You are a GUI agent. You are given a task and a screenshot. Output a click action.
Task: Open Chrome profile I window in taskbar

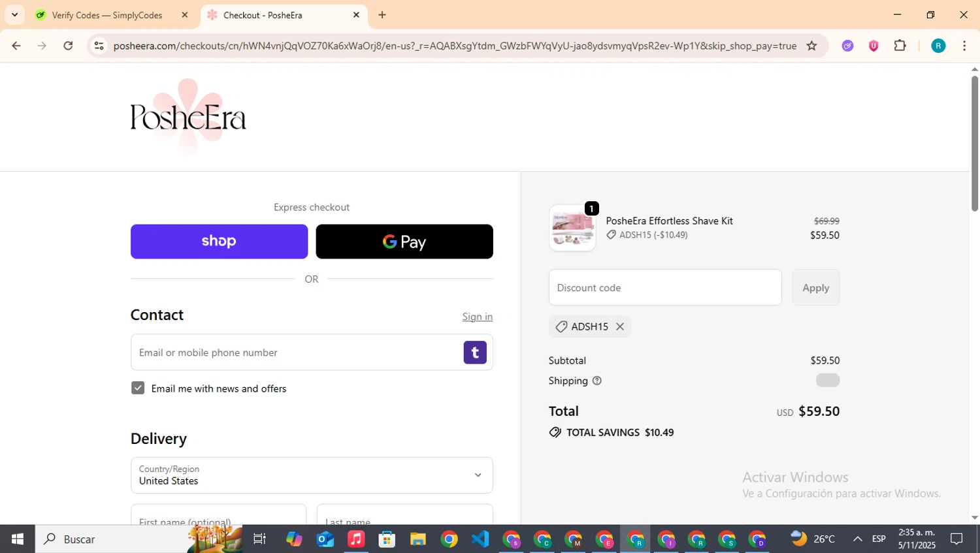pos(666,539)
